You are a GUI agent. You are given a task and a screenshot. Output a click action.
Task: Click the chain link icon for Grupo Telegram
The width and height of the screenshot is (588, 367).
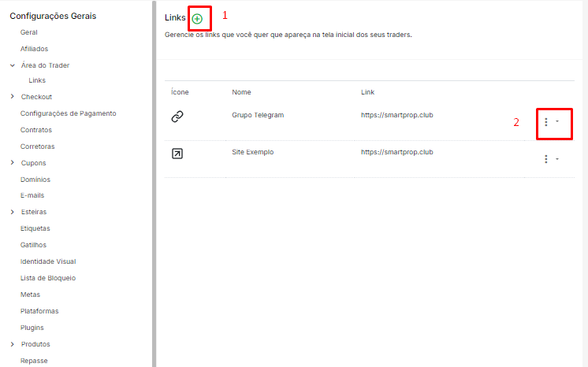click(x=177, y=117)
